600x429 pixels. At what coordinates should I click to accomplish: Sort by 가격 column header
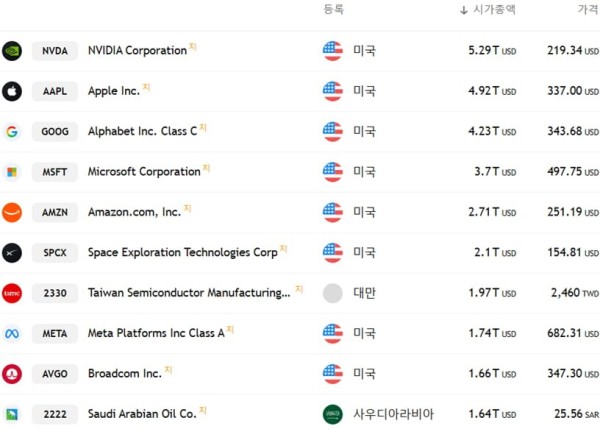[x=589, y=9]
